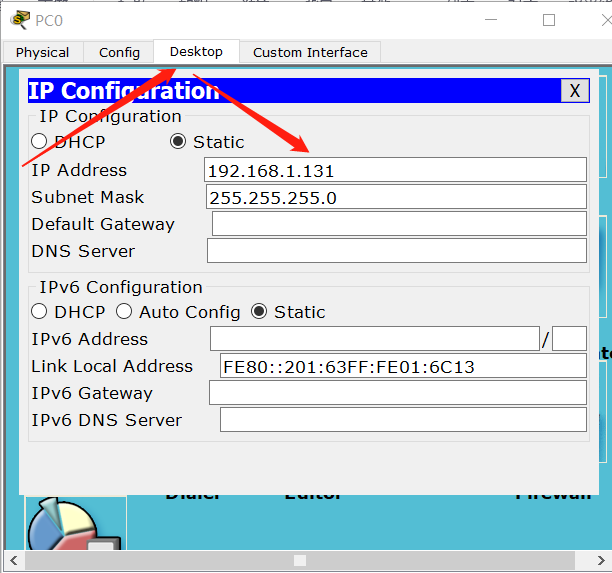Switch to the Physical tab
The image size is (612, 573).
click(43, 52)
